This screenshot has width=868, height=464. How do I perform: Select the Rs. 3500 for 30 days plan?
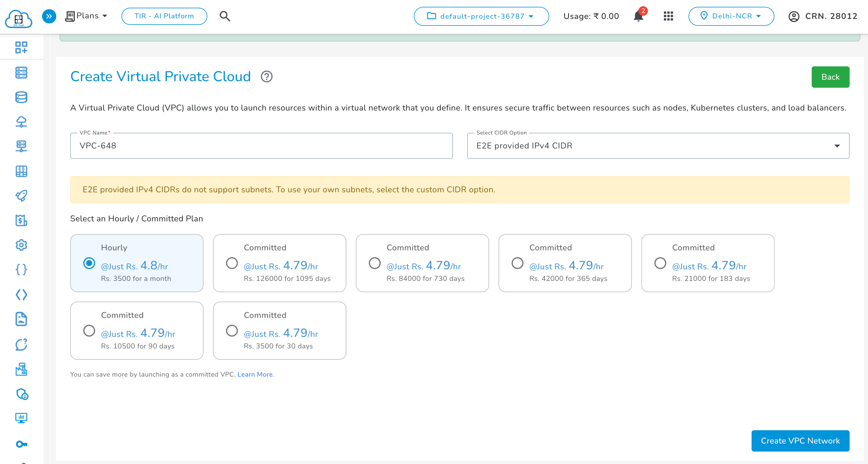(x=232, y=331)
